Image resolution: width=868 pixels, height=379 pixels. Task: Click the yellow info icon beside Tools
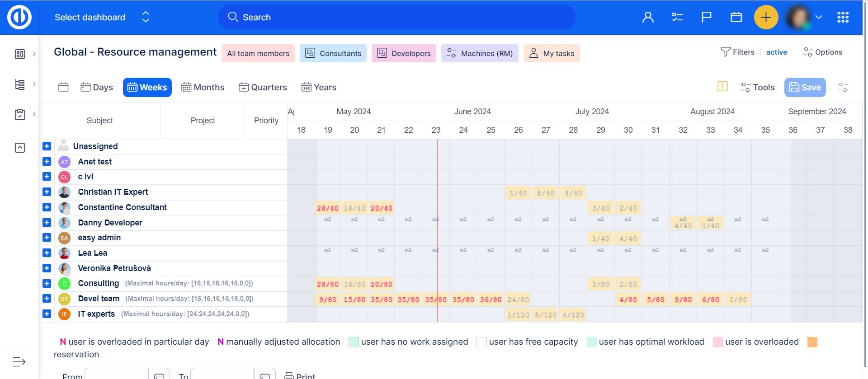[722, 87]
